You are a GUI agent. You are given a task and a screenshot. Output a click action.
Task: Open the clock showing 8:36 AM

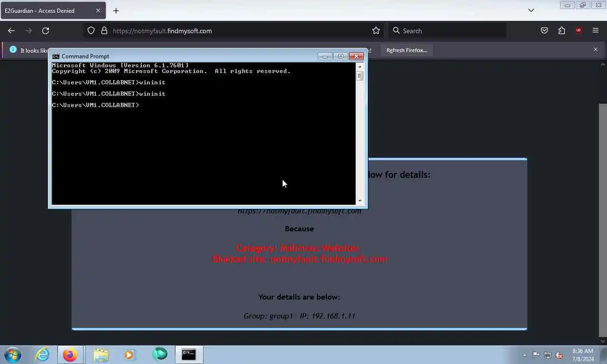click(583, 355)
